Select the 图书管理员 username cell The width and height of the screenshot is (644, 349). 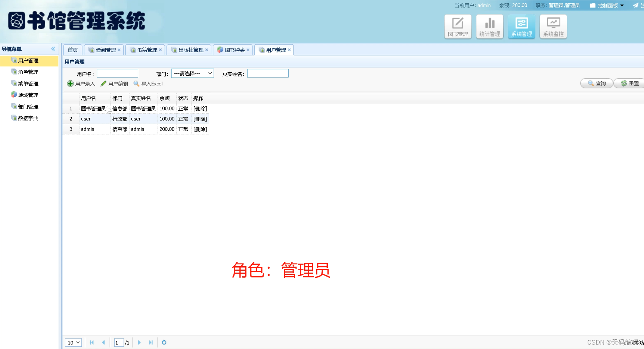click(x=95, y=109)
